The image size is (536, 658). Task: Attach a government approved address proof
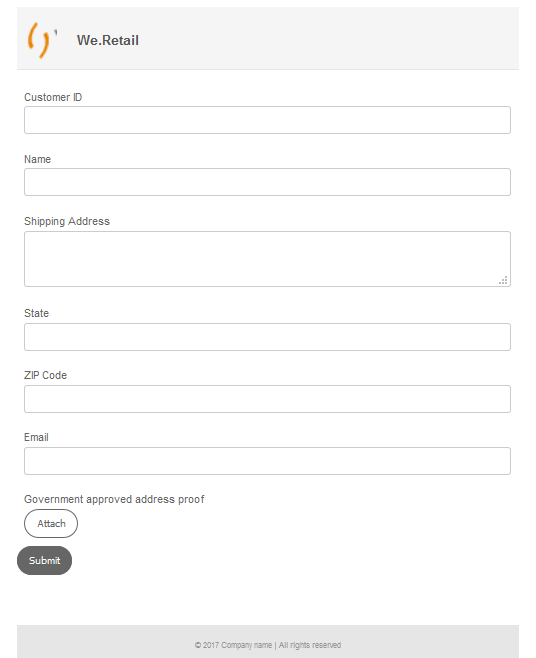click(51, 524)
